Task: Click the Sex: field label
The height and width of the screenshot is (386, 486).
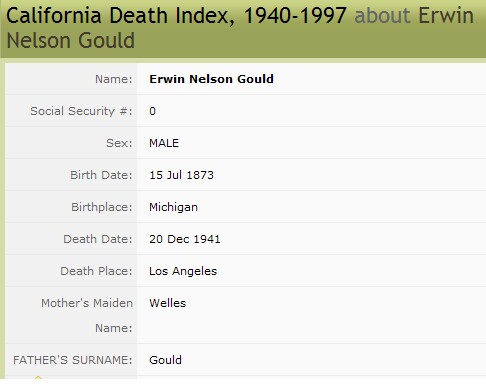Action: click(119, 143)
